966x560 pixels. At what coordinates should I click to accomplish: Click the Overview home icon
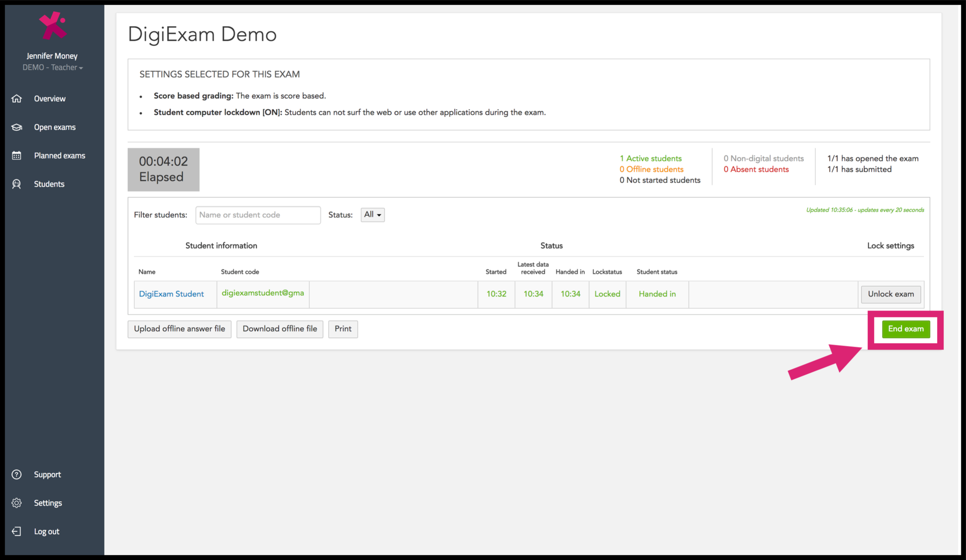pyautogui.click(x=17, y=98)
